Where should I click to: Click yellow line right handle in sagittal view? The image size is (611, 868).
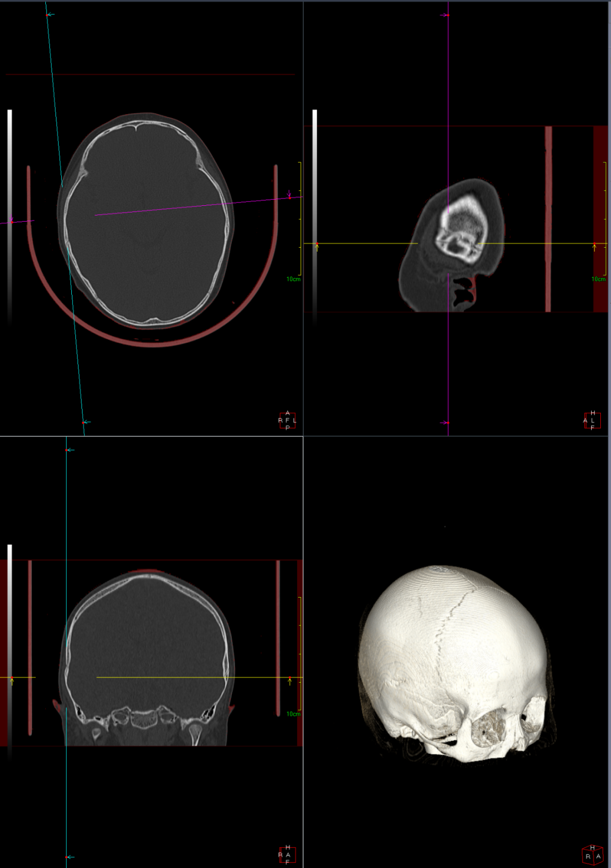pos(594,246)
